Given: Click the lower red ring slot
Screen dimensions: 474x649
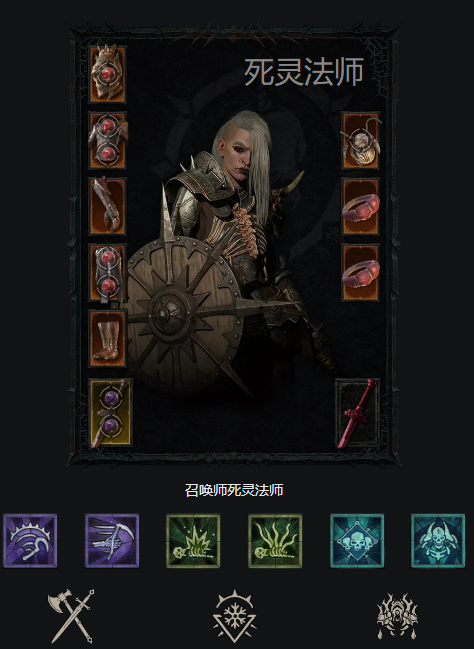Looking at the screenshot, I should click(x=361, y=272).
